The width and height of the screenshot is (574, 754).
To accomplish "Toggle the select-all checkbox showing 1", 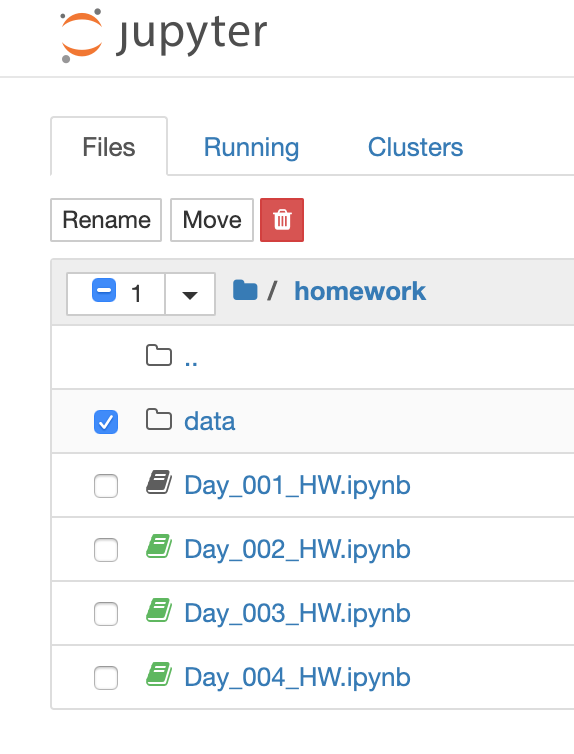I will [104, 290].
